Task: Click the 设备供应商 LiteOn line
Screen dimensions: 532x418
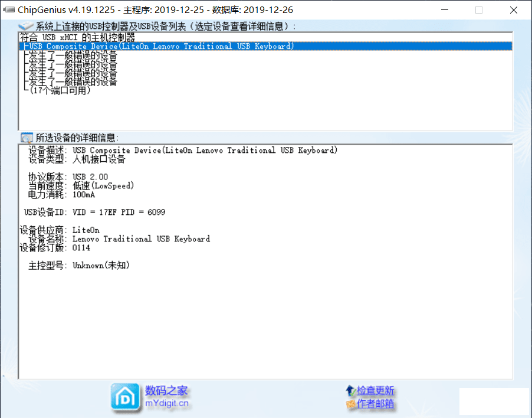Action: [60, 230]
